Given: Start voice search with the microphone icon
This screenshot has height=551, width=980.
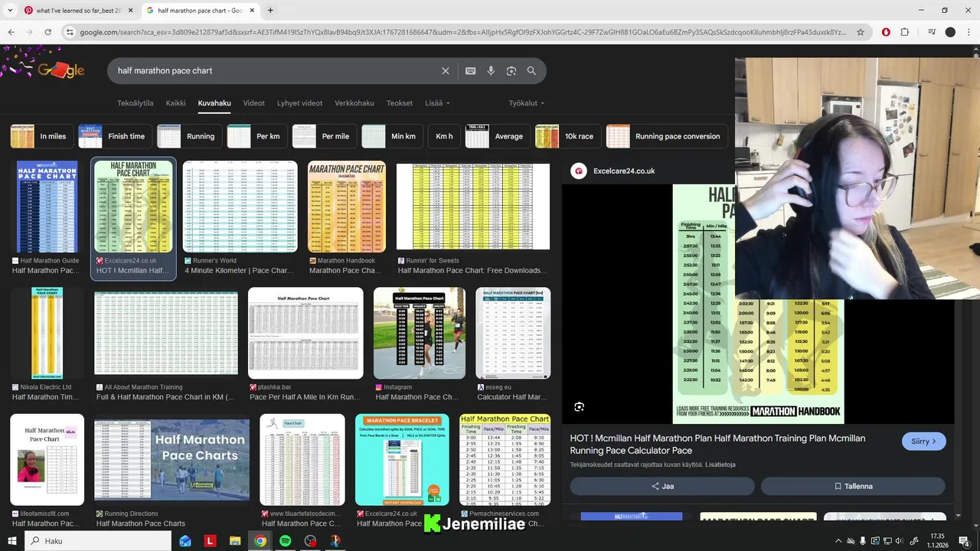Looking at the screenshot, I should tap(491, 70).
